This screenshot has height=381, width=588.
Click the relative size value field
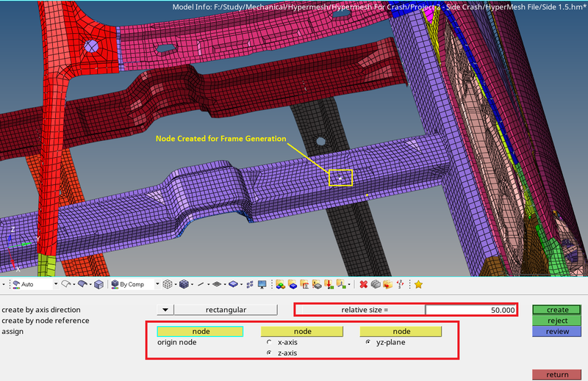point(470,310)
